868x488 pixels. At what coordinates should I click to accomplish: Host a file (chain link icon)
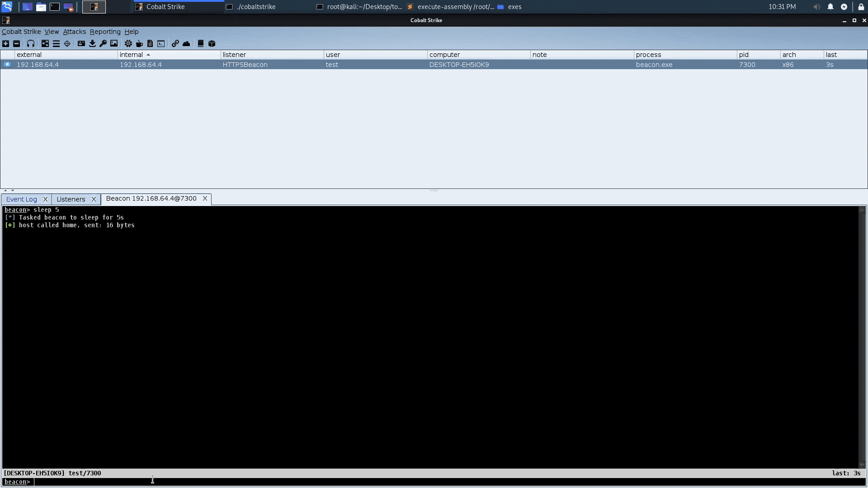pos(175,44)
